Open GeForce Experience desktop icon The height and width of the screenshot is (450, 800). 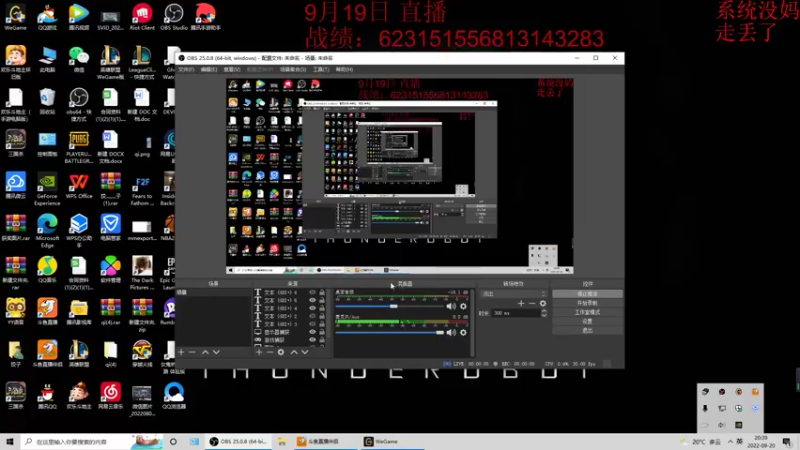point(47,189)
